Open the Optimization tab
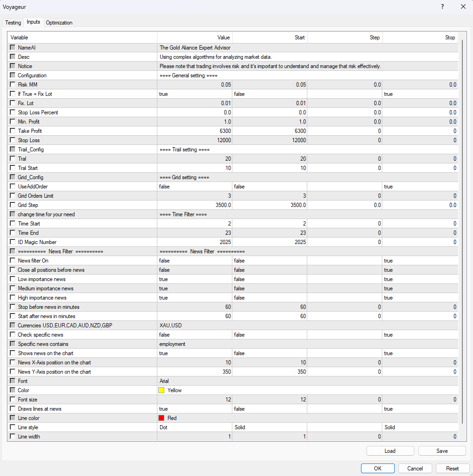 pyautogui.click(x=59, y=22)
